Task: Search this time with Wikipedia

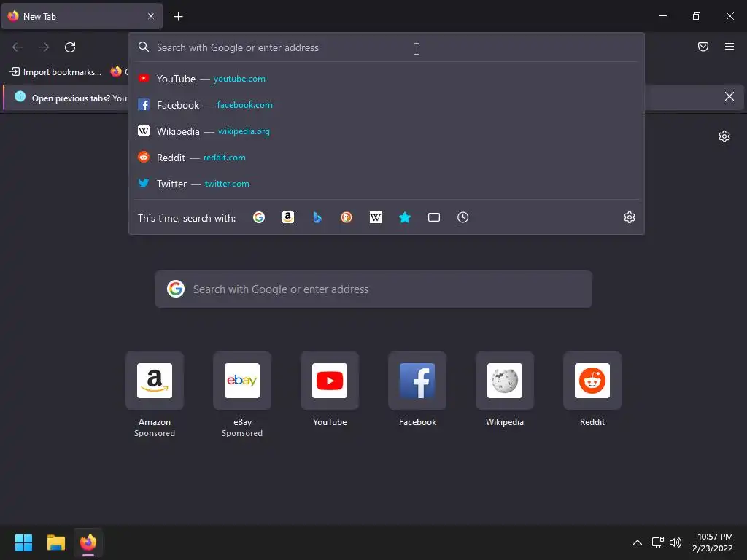Action: tap(376, 217)
